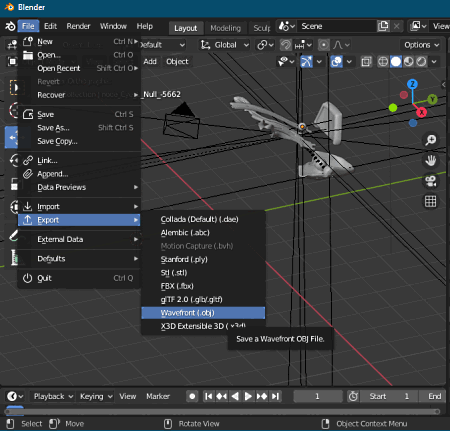Expand the Defaults submenu
This screenshot has height=431, width=450.
pos(79,259)
